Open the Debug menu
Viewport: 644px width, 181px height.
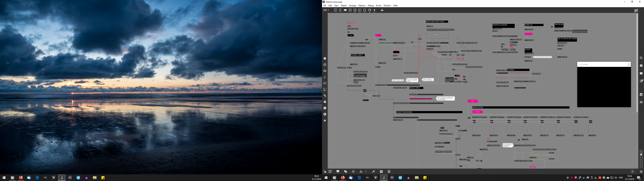click(370, 6)
